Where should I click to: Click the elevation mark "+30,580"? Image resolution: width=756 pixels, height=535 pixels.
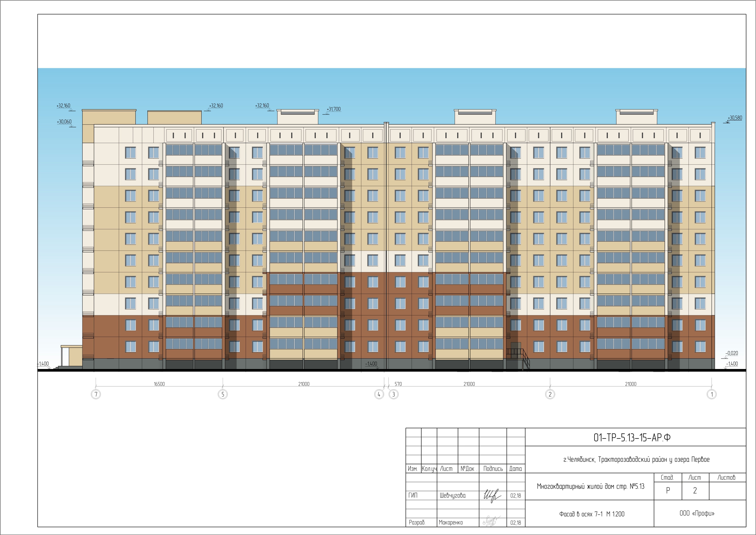coord(735,118)
